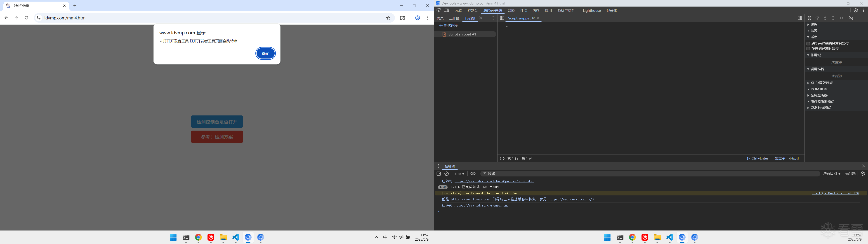Show hidden system tray icons chevron

click(376, 237)
